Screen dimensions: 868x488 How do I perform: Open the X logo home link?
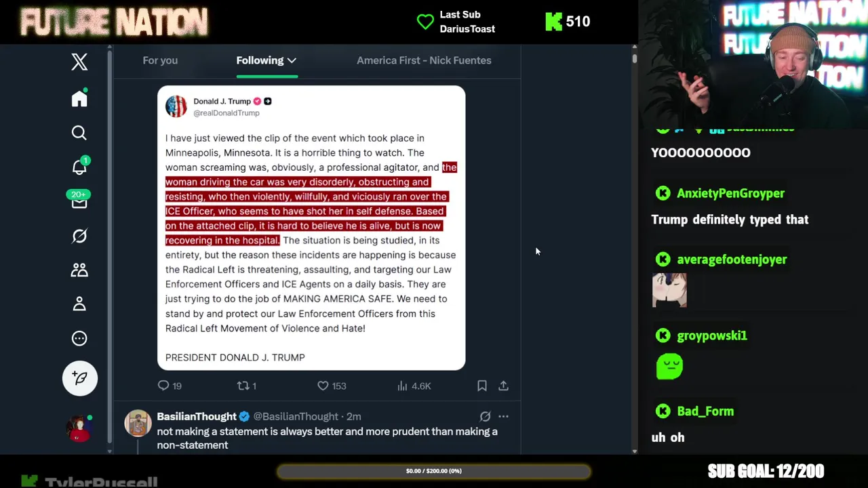(79, 62)
